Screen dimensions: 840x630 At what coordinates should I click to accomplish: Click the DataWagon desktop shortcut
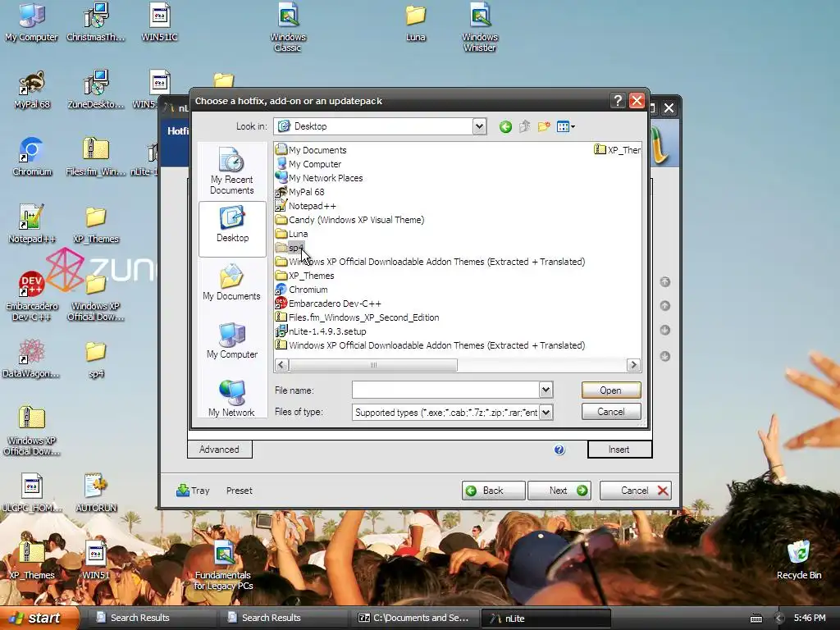31,358
